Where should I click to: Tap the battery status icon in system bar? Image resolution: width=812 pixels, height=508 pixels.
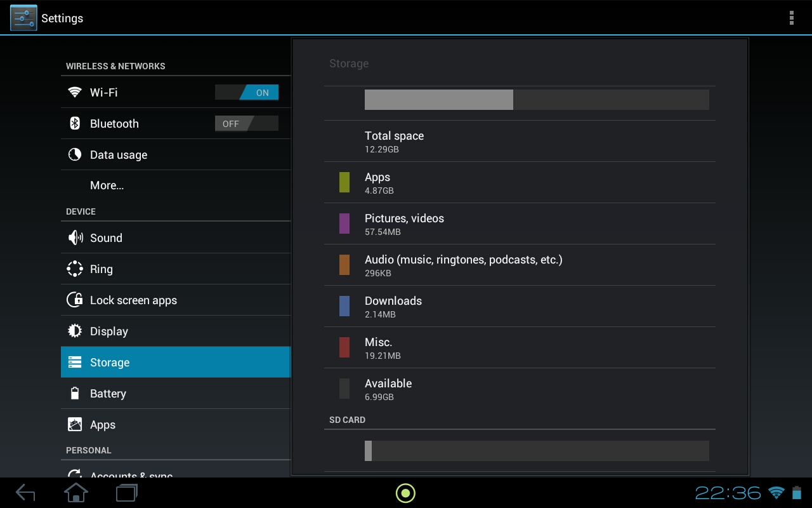(796, 493)
